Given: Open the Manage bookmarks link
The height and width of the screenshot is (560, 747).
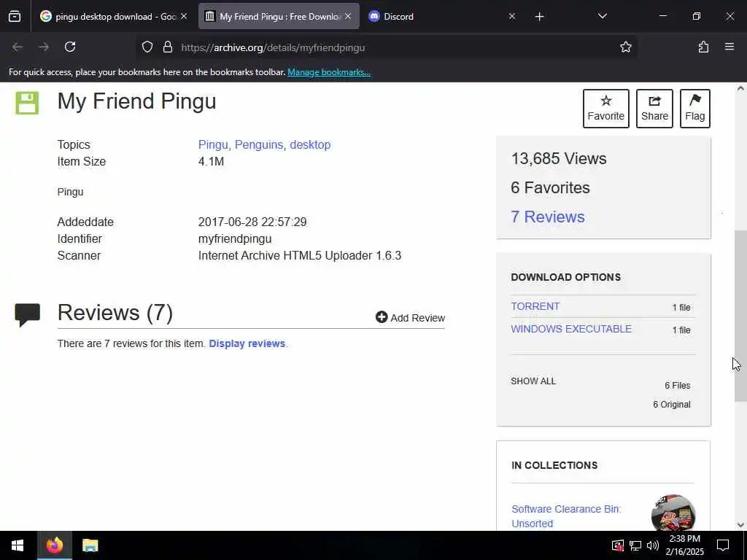Looking at the screenshot, I should click(329, 72).
